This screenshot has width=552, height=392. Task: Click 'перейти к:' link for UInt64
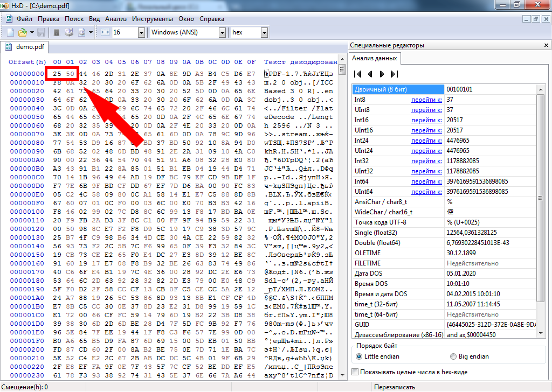pyautogui.click(x=426, y=191)
